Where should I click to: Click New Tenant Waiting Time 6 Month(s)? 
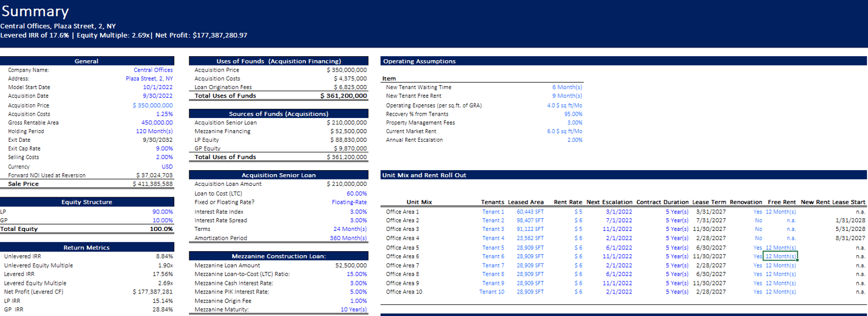point(567,87)
